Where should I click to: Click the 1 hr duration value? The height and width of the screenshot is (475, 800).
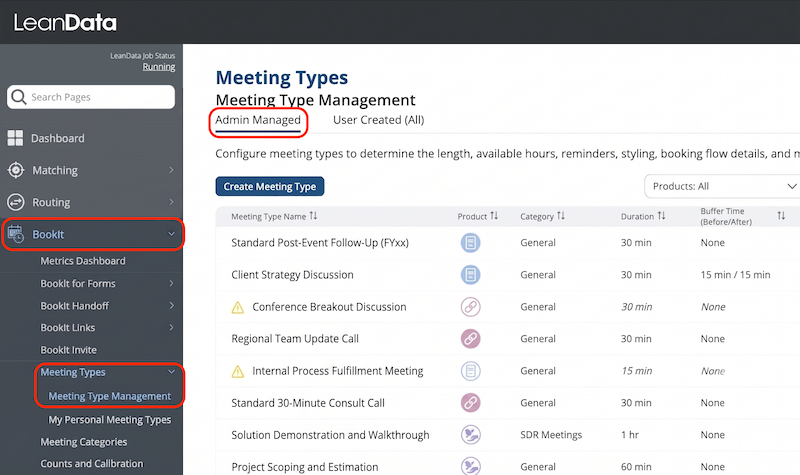click(630, 435)
